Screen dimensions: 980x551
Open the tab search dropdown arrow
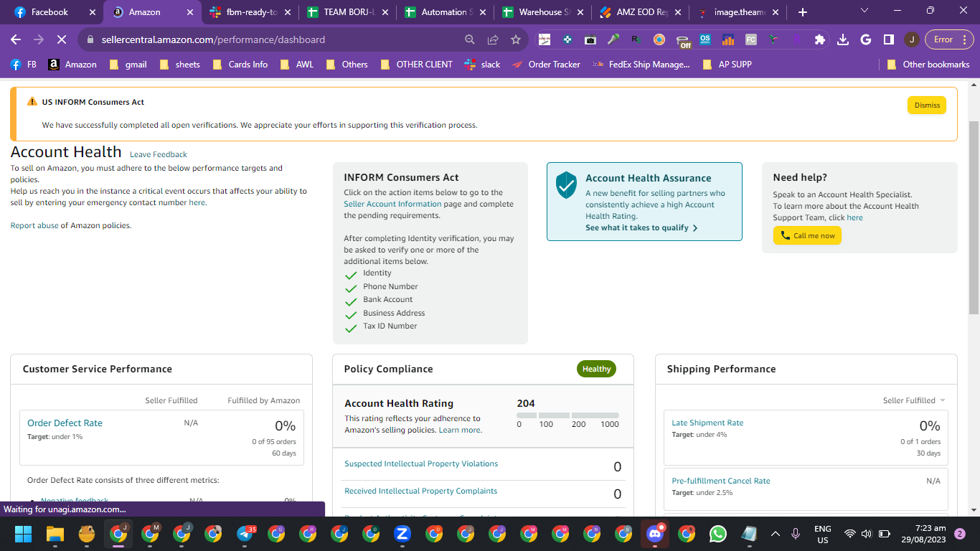[864, 11]
